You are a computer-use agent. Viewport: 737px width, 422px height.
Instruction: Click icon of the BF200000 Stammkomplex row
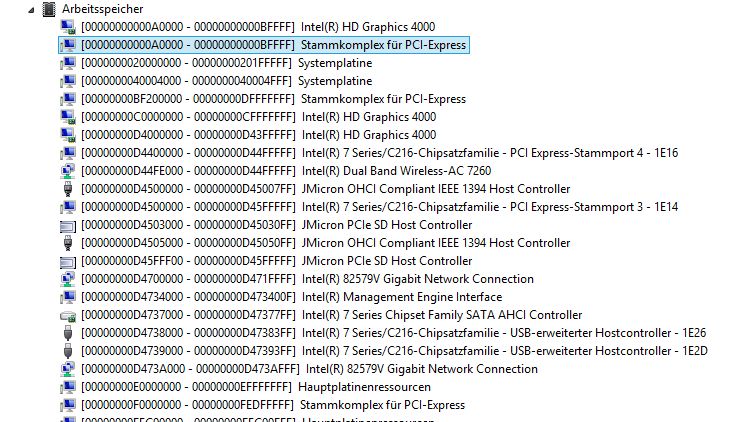point(68,99)
